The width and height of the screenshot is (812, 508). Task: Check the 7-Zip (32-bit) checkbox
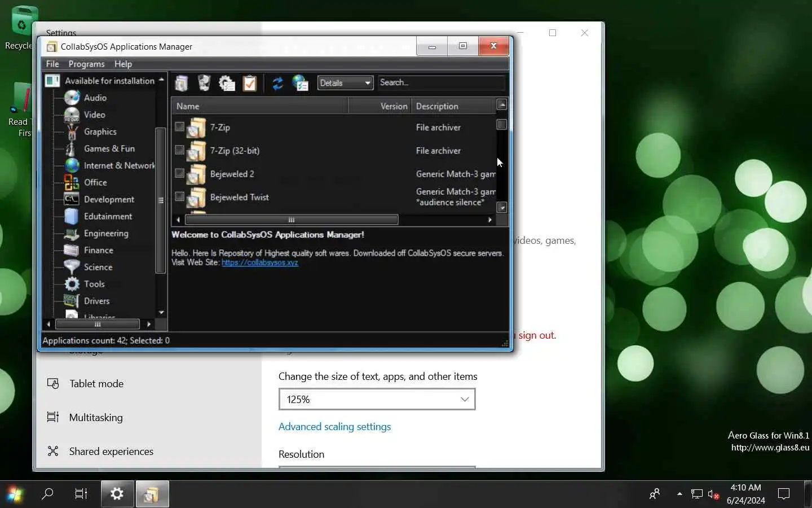click(179, 150)
